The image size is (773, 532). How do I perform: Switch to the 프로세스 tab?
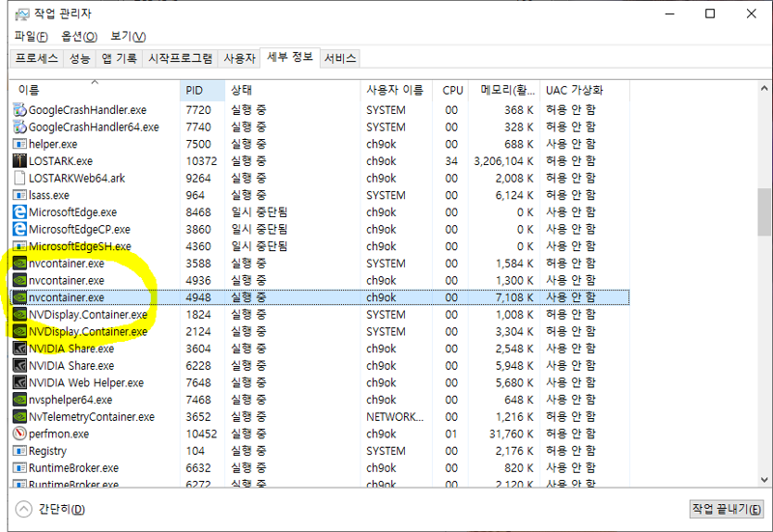pyautogui.click(x=37, y=59)
